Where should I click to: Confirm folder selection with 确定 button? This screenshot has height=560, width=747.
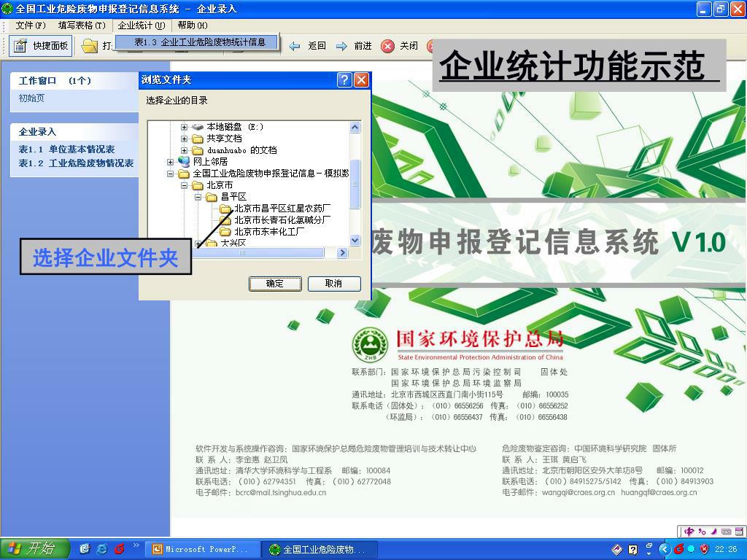(275, 284)
